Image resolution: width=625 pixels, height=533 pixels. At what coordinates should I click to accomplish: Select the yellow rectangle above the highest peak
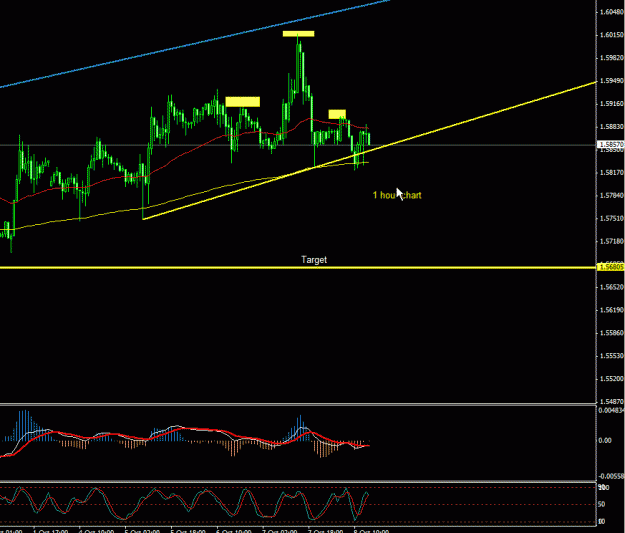point(298,34)
